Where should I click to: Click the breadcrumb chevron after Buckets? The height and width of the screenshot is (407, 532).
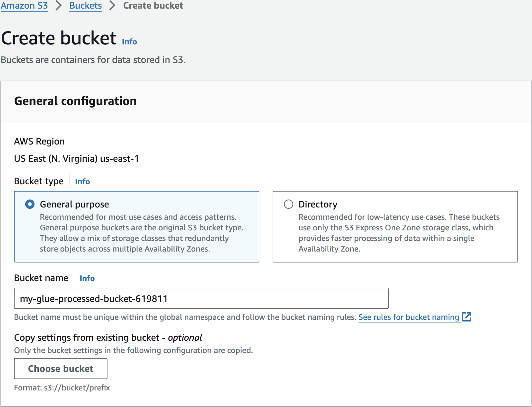[x=112, y=6]
